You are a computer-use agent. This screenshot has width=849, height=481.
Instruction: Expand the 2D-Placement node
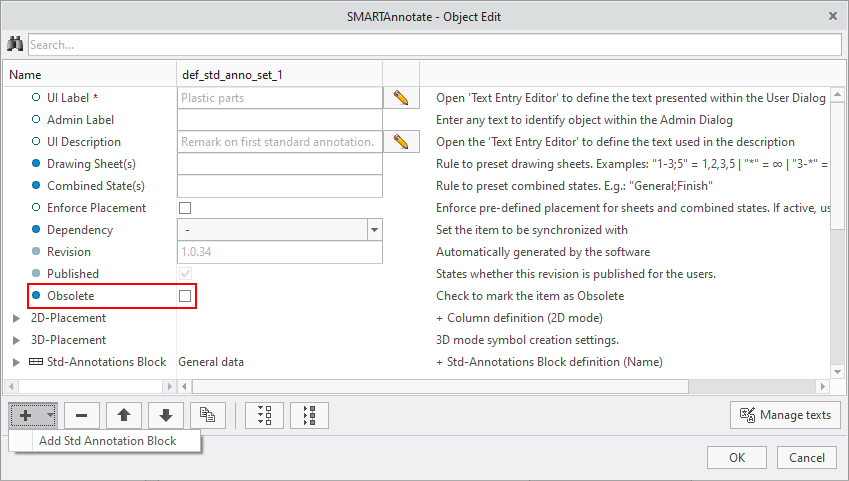[x=16, y=318]
